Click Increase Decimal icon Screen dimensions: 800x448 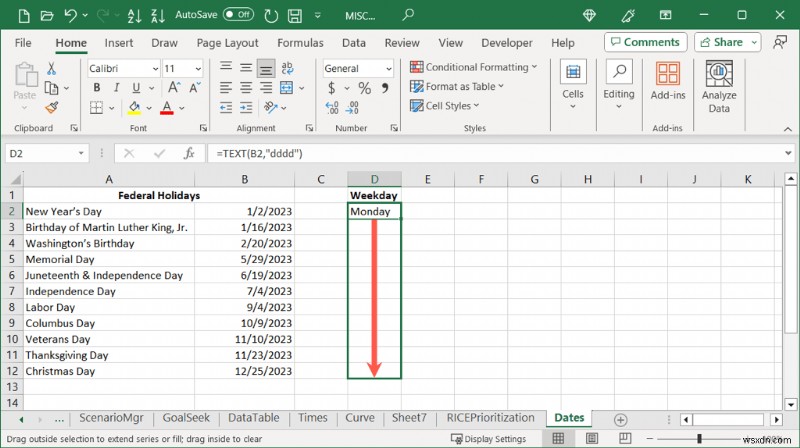pos(332,108)
